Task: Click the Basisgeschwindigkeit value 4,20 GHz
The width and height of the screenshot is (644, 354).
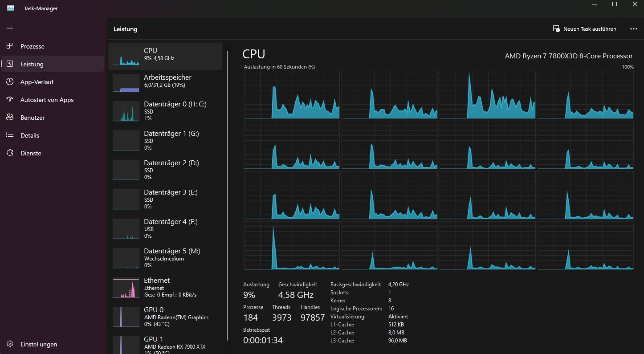Action: [x=399, y=285]
